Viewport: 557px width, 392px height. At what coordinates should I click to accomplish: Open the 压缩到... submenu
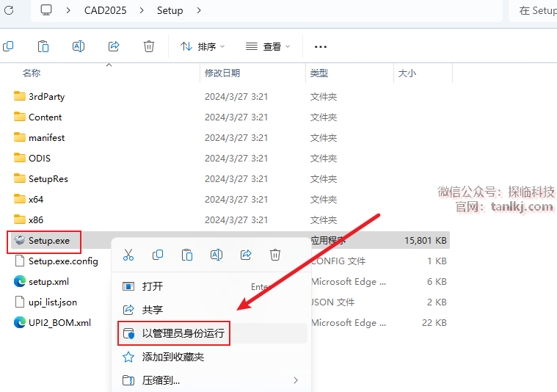click(x=212, y=380)
